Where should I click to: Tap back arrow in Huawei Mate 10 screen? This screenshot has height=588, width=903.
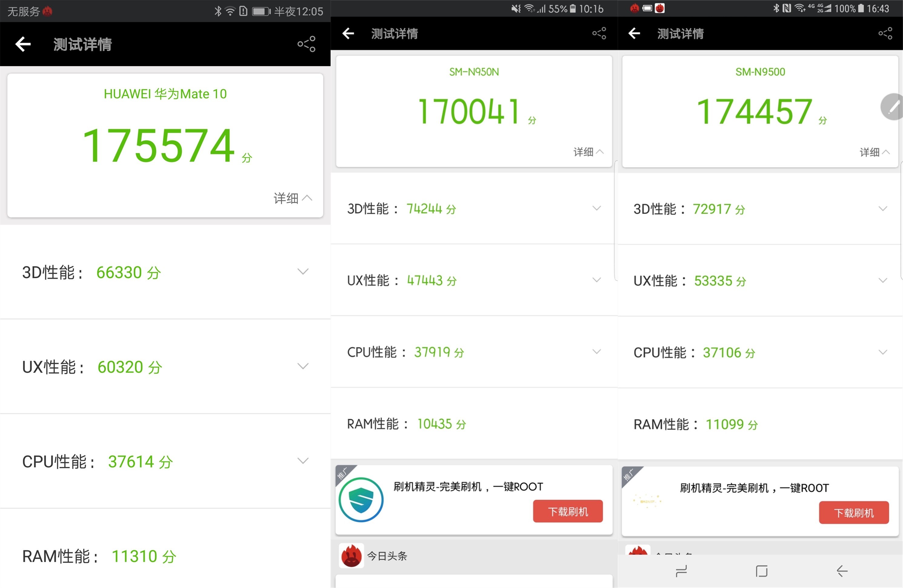pyautogui.click(x=23, y=44)
